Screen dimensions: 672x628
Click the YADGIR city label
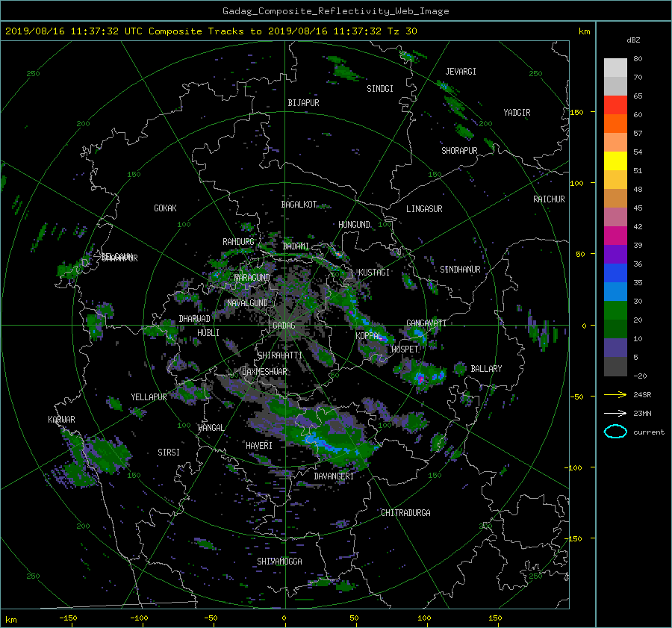517,113
